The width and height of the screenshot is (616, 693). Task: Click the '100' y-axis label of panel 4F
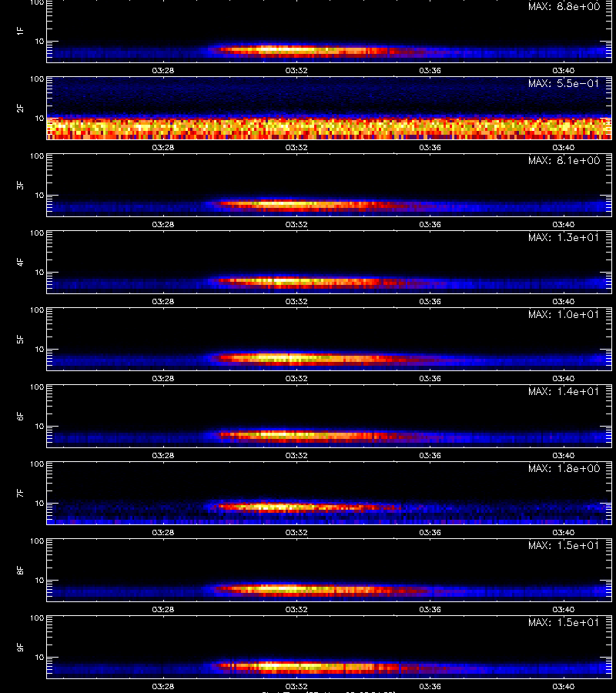pyautogui.click(x=37, y=233)
